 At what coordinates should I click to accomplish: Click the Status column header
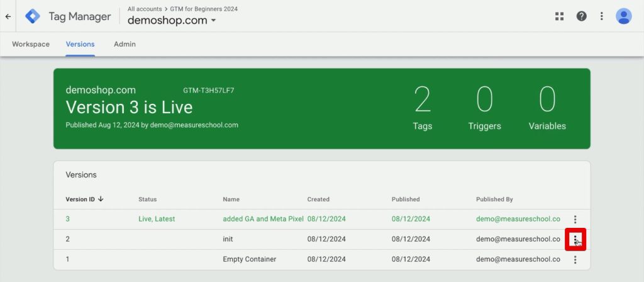147,200
